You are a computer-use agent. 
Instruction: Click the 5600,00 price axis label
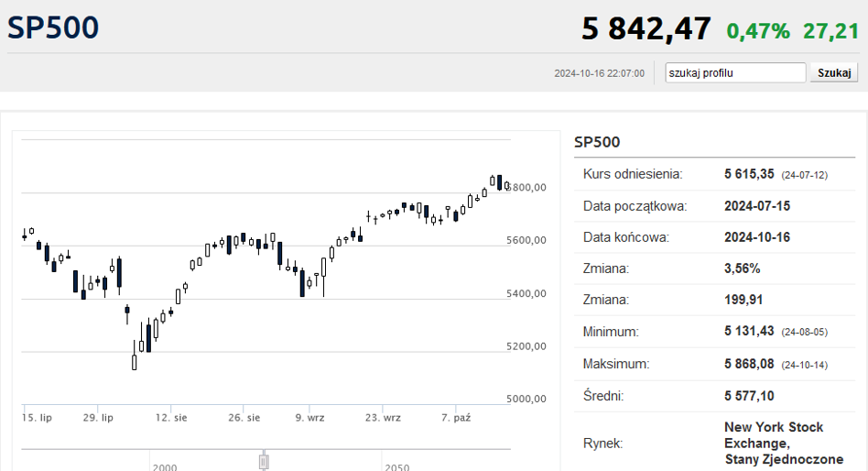click(x=526, y=240)
